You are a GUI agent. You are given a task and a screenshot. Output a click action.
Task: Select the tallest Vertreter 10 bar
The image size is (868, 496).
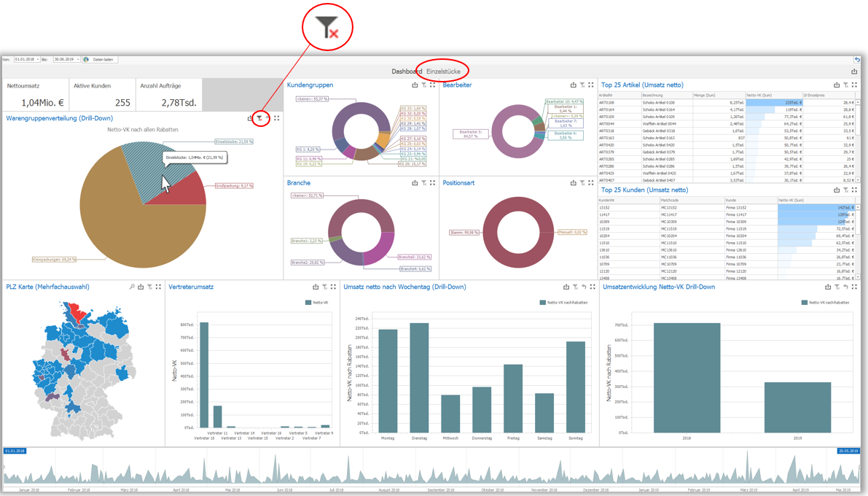click(x=204, y=375)
